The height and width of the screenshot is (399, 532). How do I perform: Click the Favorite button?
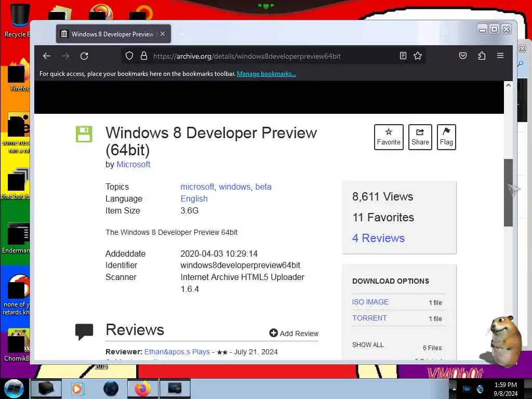click(389, 137)
